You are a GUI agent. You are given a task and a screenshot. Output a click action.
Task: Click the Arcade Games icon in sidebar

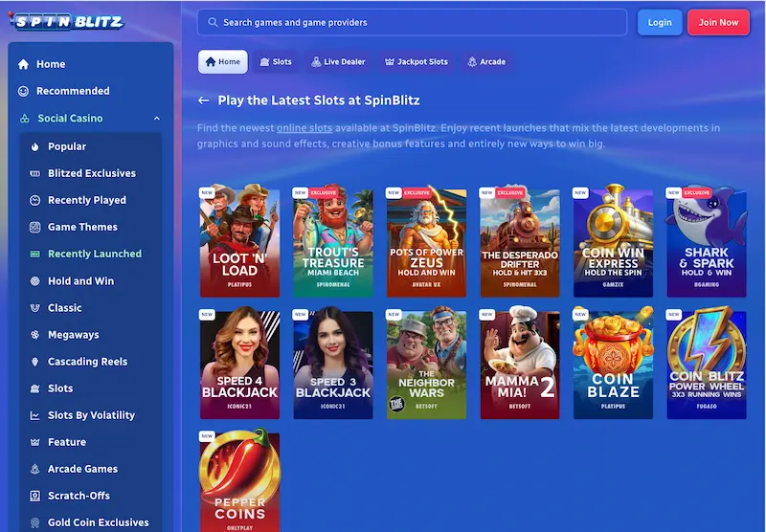pos(34,469)
